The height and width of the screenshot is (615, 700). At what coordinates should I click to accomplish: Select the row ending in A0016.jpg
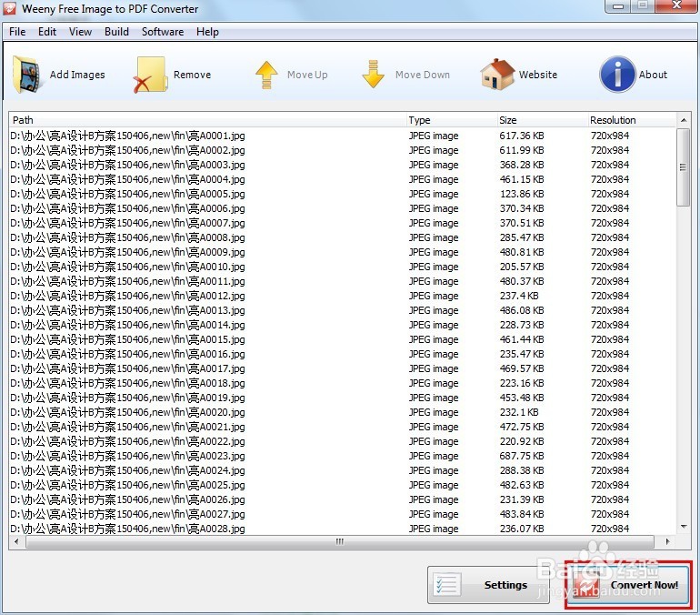[343, 354]
